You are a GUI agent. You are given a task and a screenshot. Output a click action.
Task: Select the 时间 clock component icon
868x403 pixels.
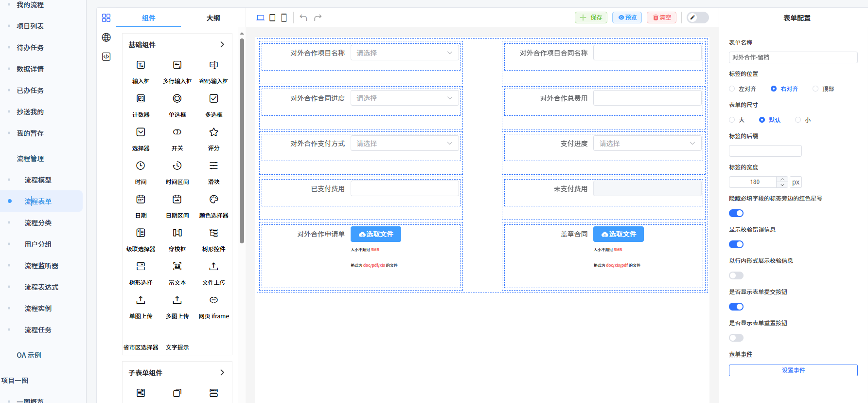(x=141, y=165)
